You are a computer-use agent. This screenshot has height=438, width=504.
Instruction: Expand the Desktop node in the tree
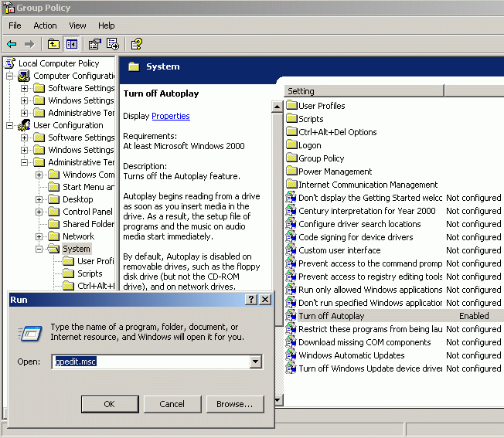39,199
